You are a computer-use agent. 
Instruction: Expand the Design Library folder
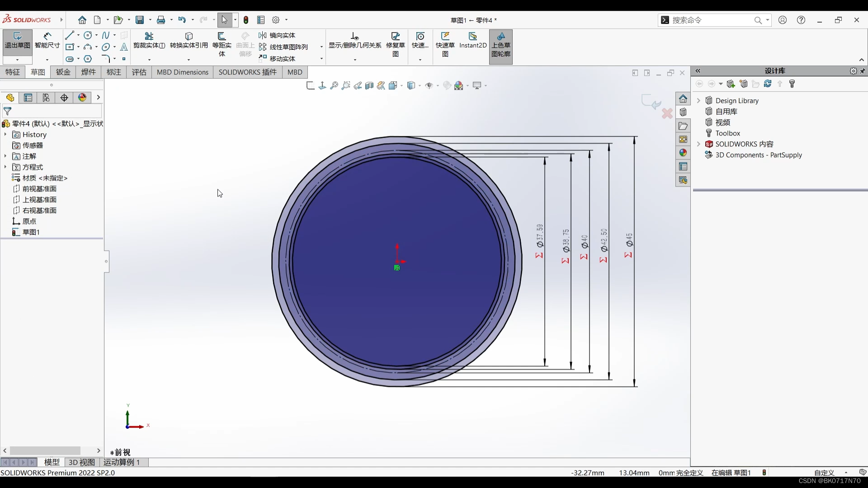tap(698, 101)
